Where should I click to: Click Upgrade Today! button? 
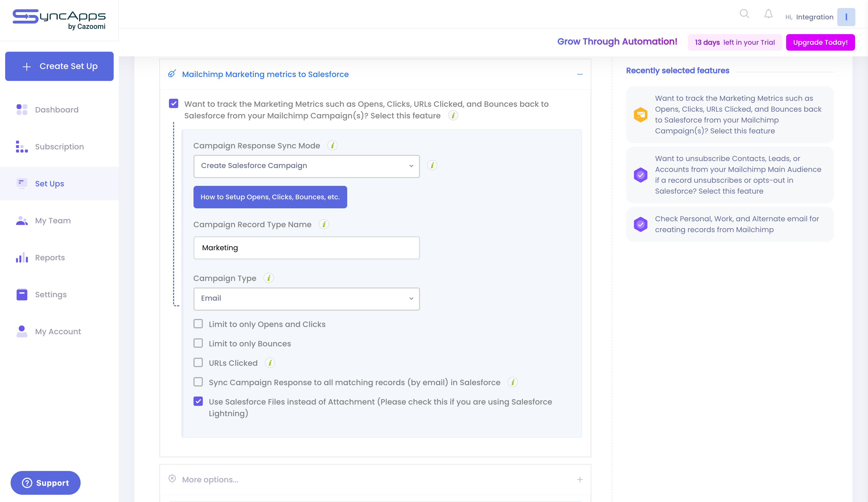(820, 42)
